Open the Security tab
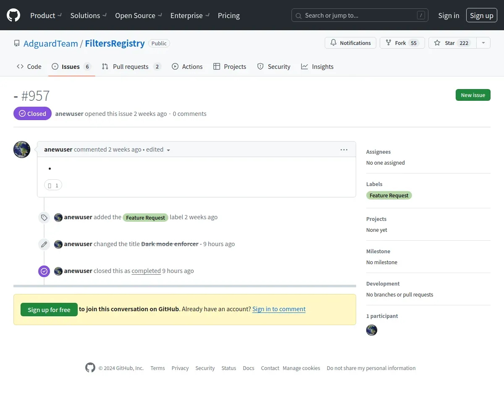Screen dimensions: 504x420 (274, 66)
